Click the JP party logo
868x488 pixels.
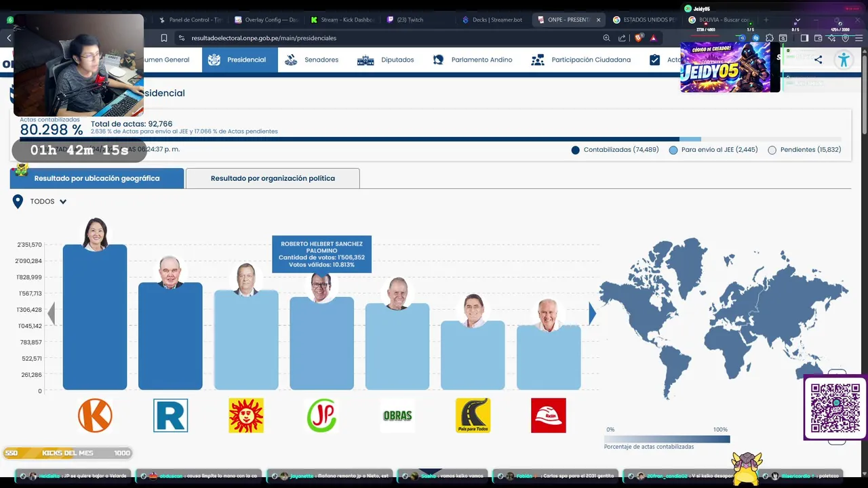[x=321, y=415]
